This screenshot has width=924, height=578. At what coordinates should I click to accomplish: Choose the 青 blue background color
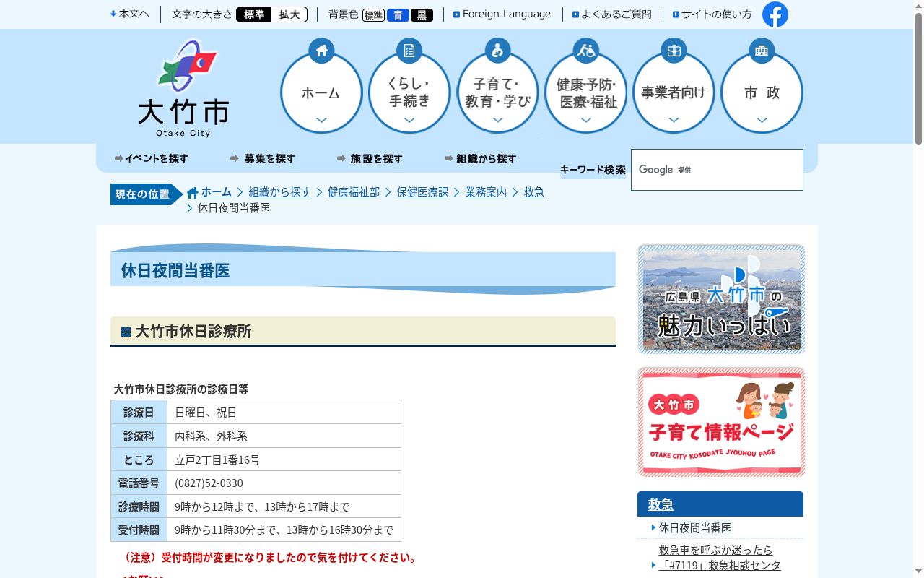(x=398, y=15)
